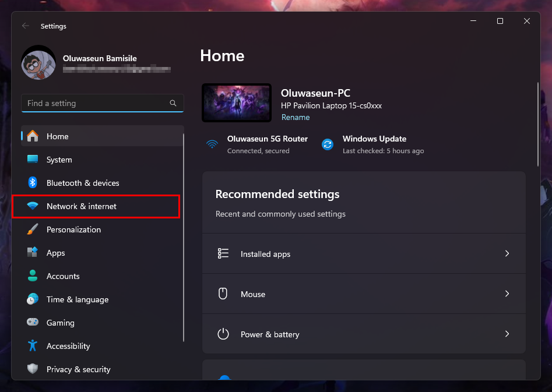Click the back arrow in the title bar
552x392 pixels.
coord(25,26)
